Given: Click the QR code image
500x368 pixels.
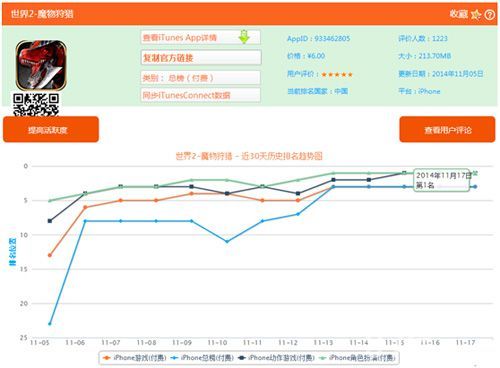Looking at the screenshot, I should [x=36, y=104].
